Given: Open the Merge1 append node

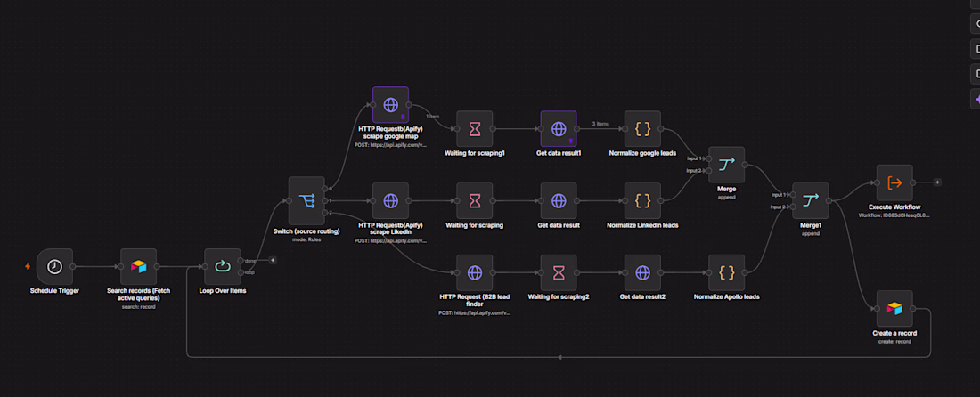Looking at the screenshot, I should pos(811,200).
